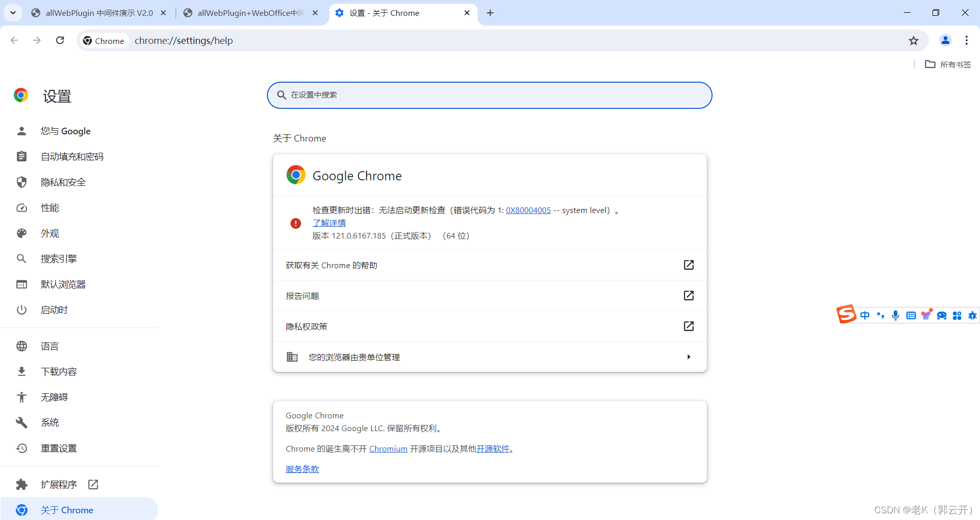Viewport: 980px width, 520px height.
Task: Open 语言 settings section
Action: click(x=80, y=346)
